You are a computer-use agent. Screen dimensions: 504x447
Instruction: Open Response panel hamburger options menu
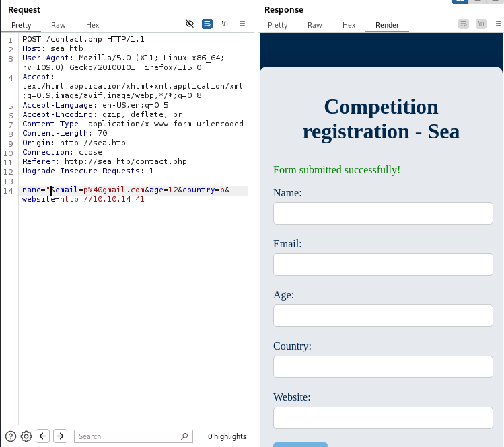click(x=499, y=24)
